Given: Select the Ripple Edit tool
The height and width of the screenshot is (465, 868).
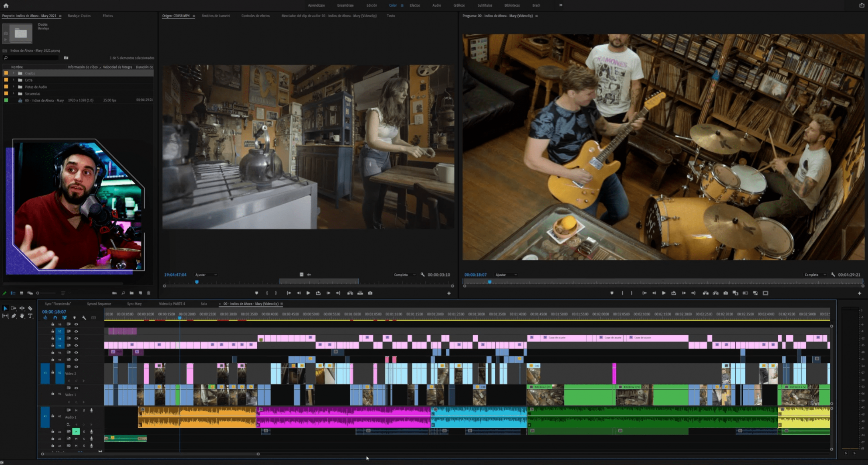Looking at the screenshot, I should pos(22,308).
